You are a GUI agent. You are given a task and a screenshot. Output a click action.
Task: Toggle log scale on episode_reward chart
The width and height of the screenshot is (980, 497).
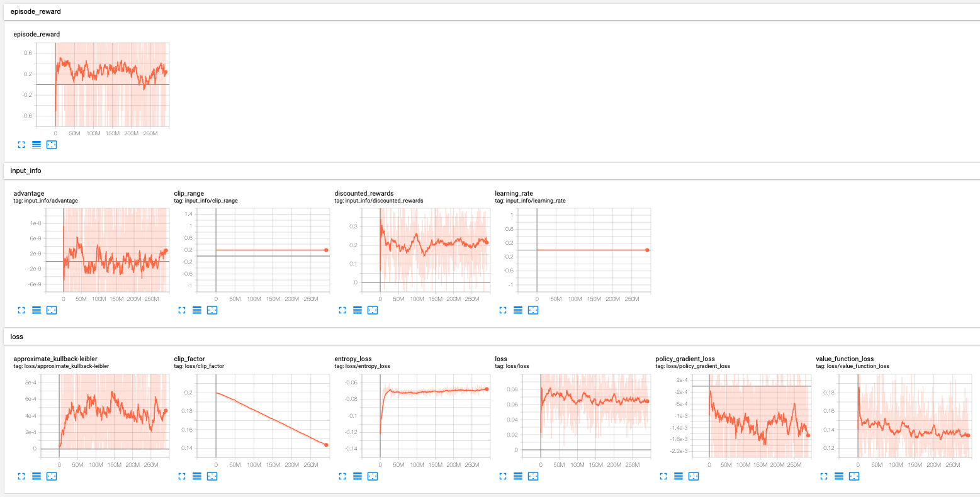pyautogui.click(x=37, y=145)
